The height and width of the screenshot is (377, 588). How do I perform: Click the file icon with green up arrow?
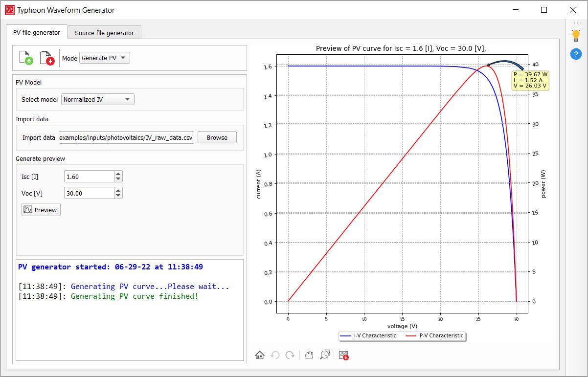[x=26, y=58]
